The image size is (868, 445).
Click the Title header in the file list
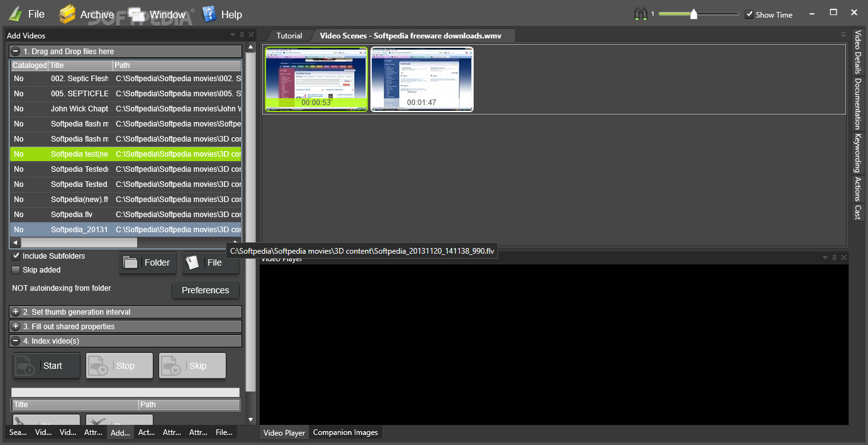click(81, 65)
